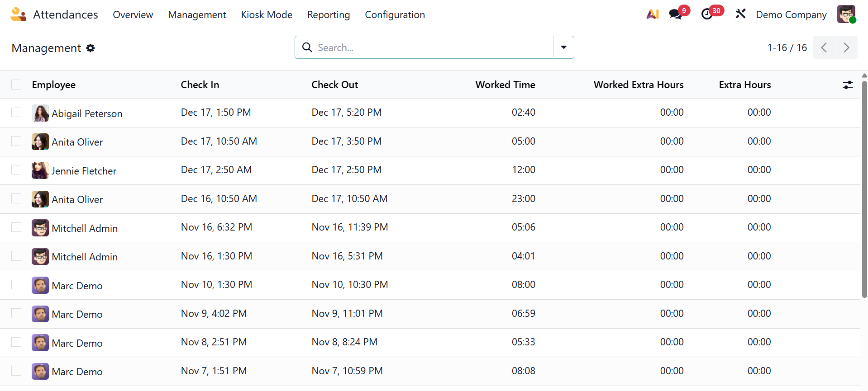Viewport: 868px width, 391px height.
Task: Click the debug tools wrench icon
Action: tap(740, 14)
